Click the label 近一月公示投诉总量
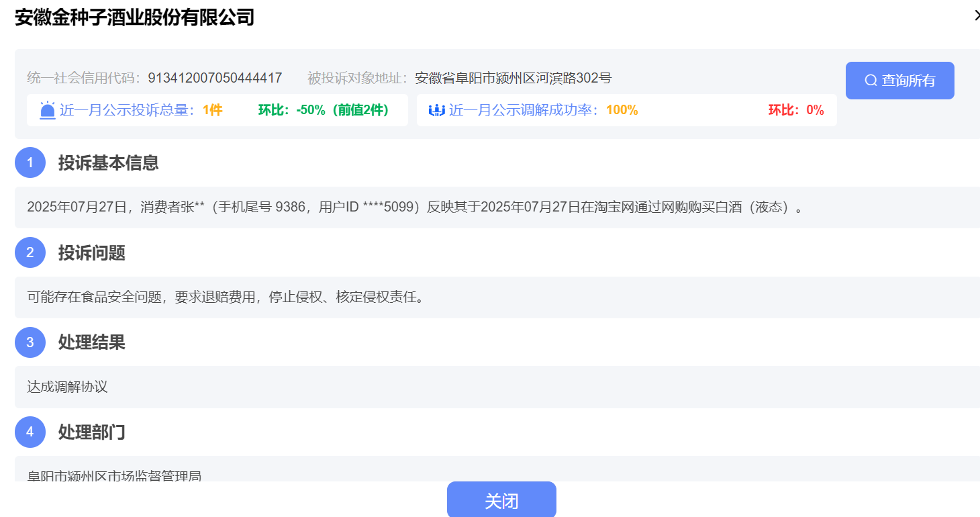Viewport: 980px width, 517px height. [x=128, y=110]
